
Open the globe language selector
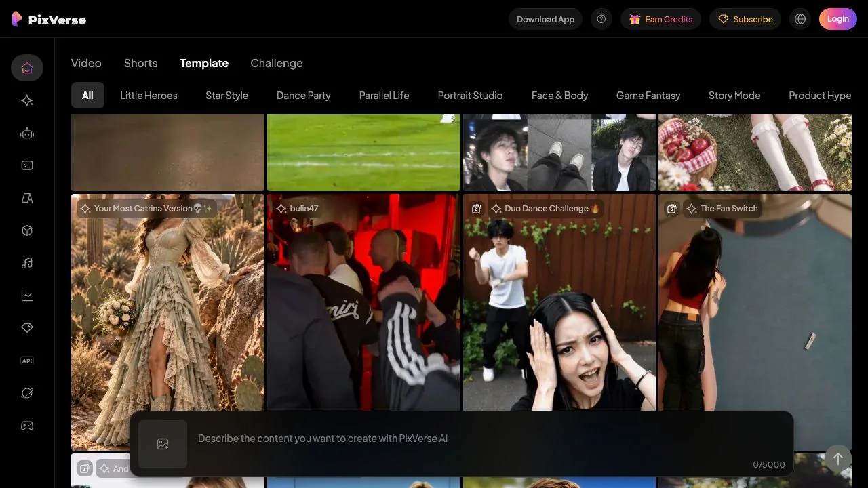(800, 19)
